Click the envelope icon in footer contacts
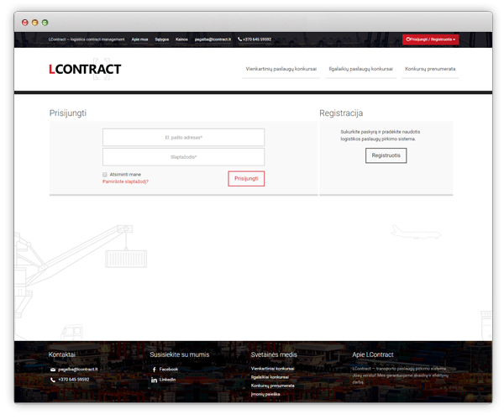 pos(53,370)
